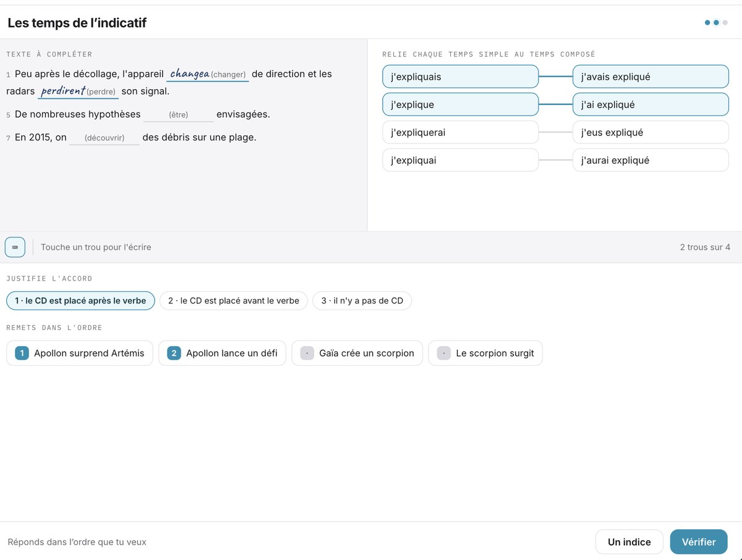Toggle the keyboard input icon

pyautogui.click(x=15, y=247)
